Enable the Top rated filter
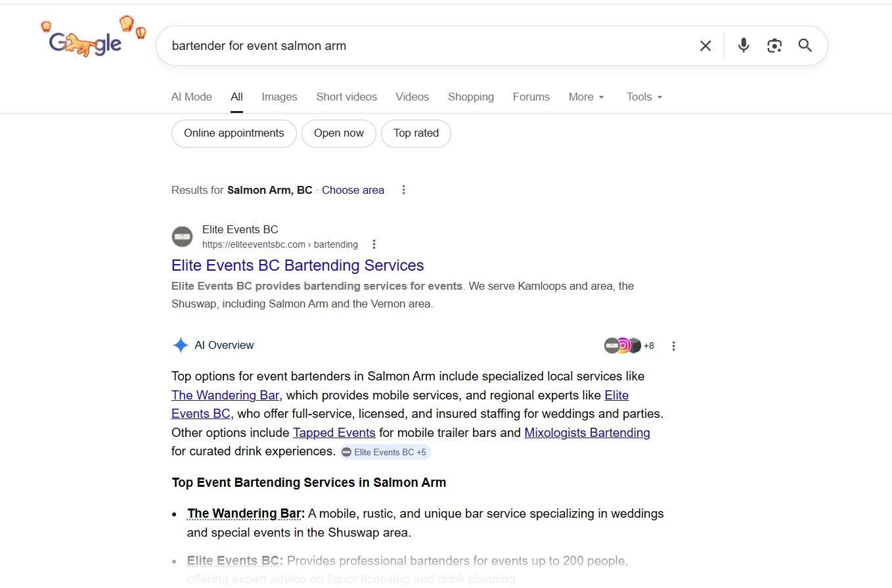The width and height of the screenshot is (892, 588). pos(416,133)
